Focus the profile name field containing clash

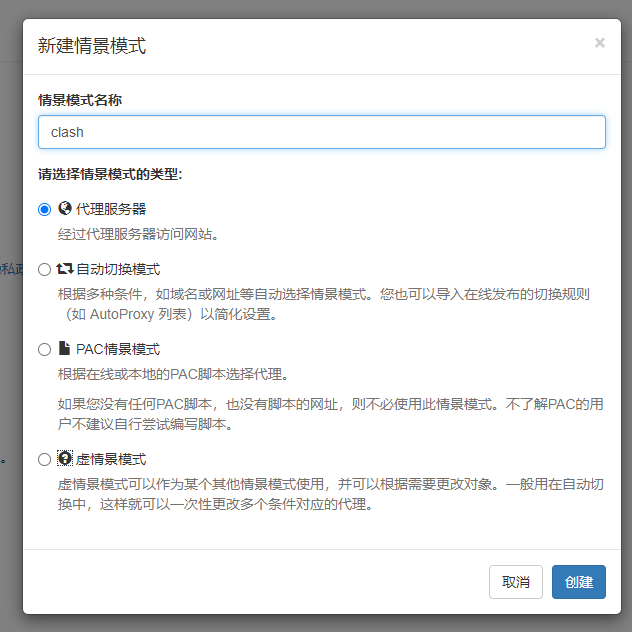(x=322, y=132)
